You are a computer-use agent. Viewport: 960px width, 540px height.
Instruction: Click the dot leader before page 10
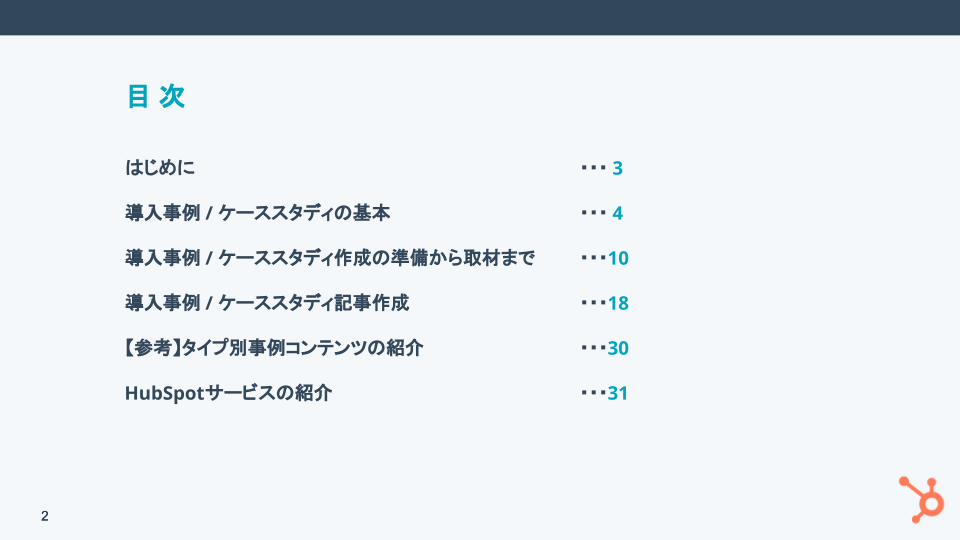(593, 258)
